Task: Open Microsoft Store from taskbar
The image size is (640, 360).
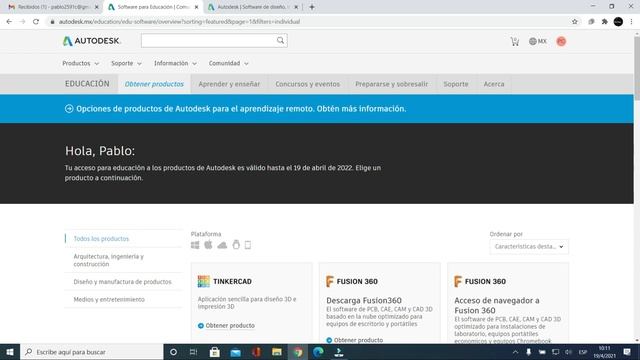Action: click(x=214, y=352)
